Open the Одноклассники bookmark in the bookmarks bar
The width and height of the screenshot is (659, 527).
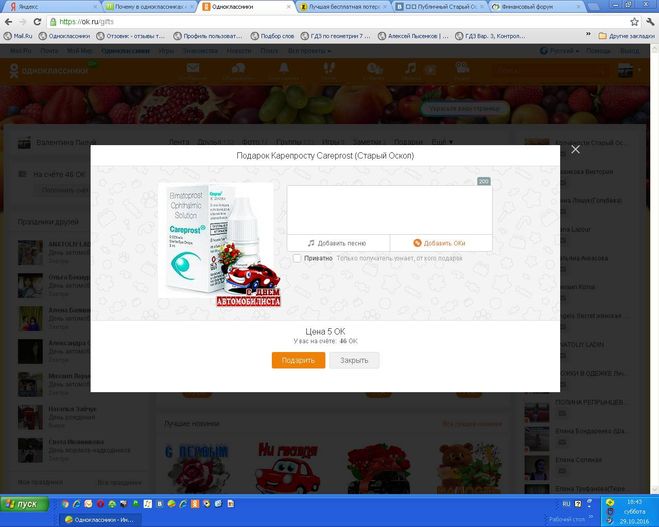coord(64,36)
